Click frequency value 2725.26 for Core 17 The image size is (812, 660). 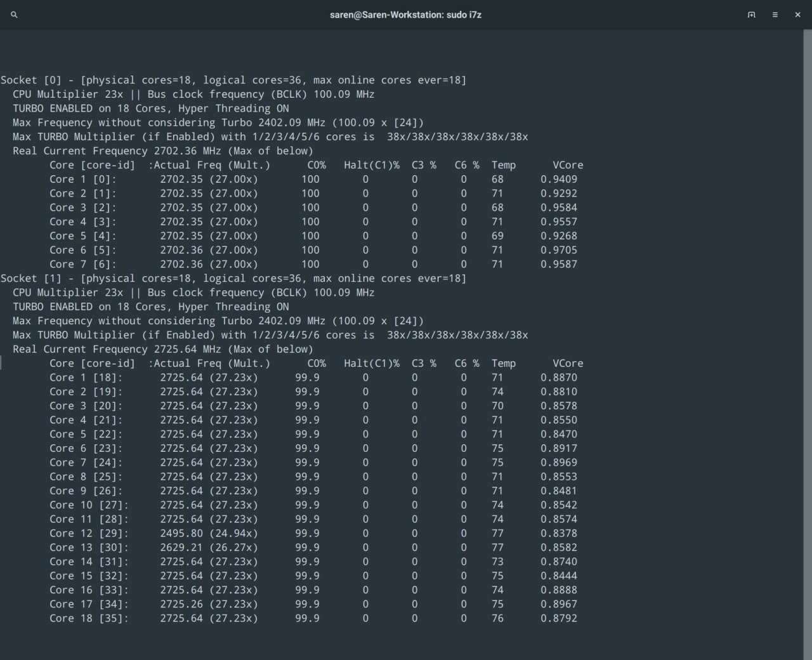[181, 604]
